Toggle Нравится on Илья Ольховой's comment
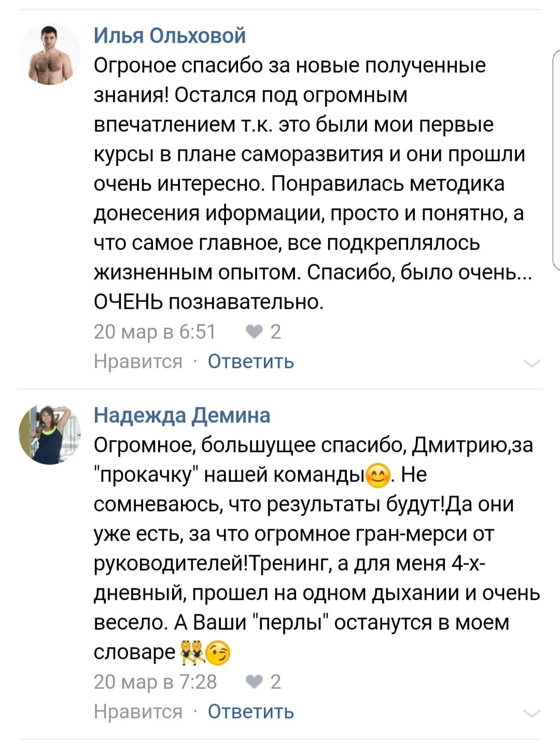Screen dimensions: 560x747 click(138, 361)
